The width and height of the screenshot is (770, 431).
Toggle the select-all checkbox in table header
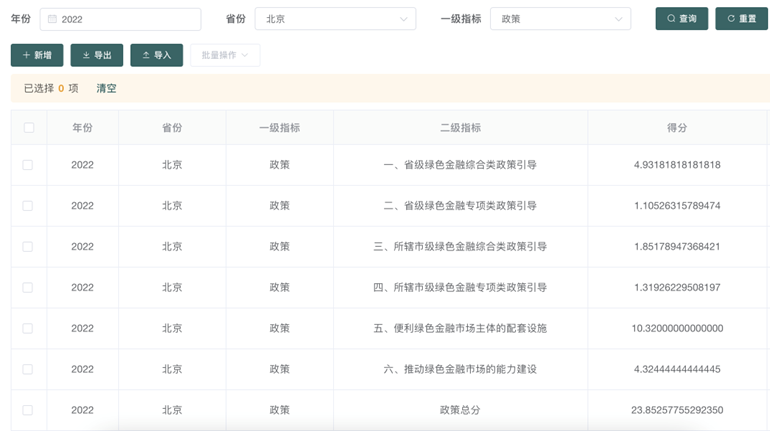(x=29, y=128)
